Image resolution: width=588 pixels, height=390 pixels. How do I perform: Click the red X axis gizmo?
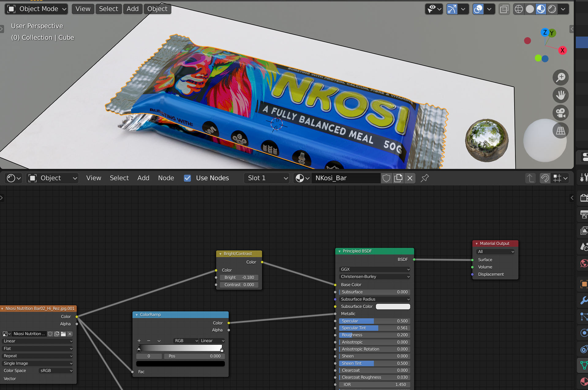click(562, 50)
